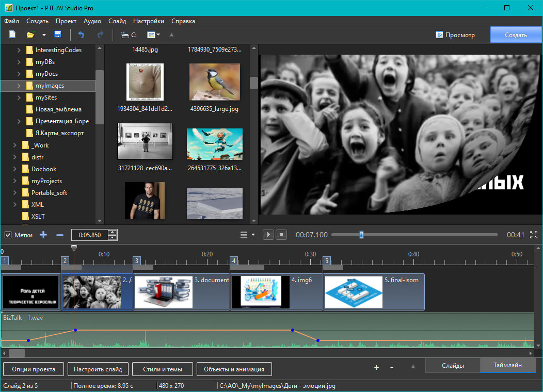The width and height of the screenshot is (543, 392).
Task: Select the C: drive icon
Action: [129, 35]
